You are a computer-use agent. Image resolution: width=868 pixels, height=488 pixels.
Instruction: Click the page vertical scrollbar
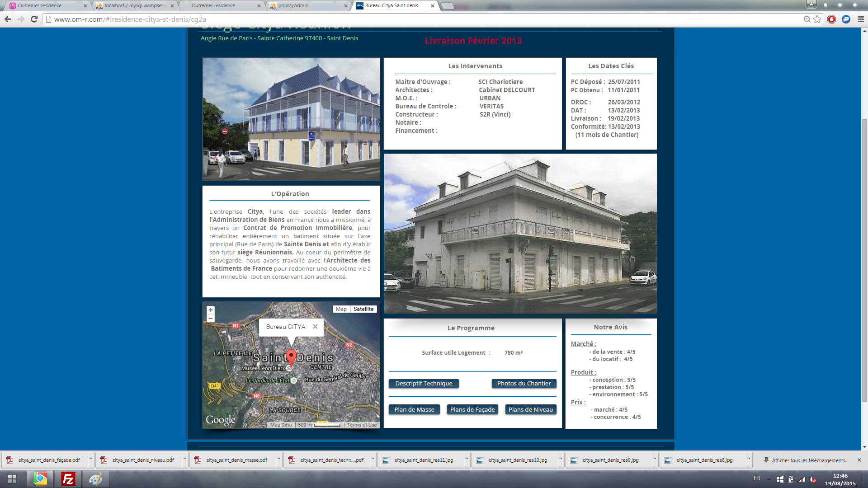[864, 260]
